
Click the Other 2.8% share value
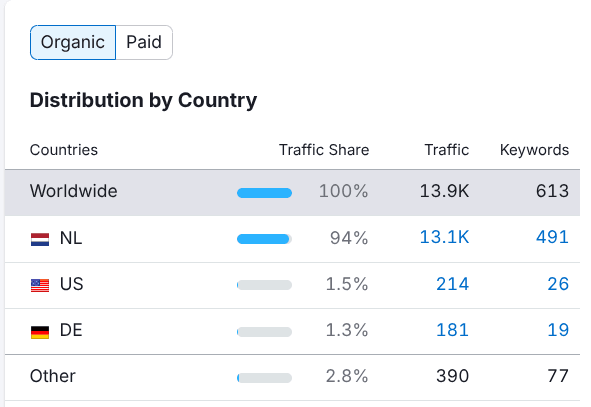[x=347, y=376]
